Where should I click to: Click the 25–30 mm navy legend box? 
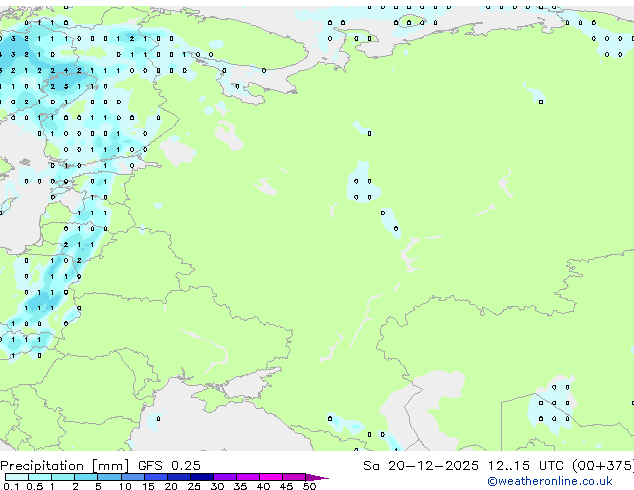201,477
